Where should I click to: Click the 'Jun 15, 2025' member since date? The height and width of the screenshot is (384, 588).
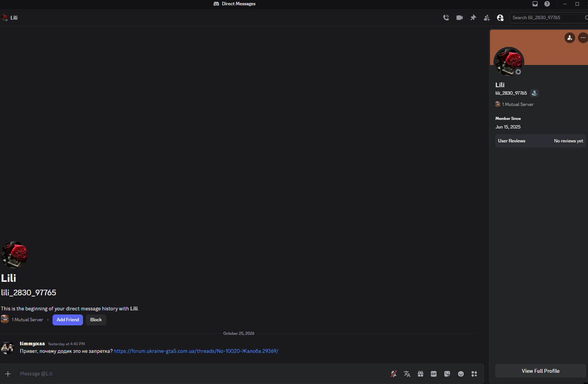tap(508, 127)
